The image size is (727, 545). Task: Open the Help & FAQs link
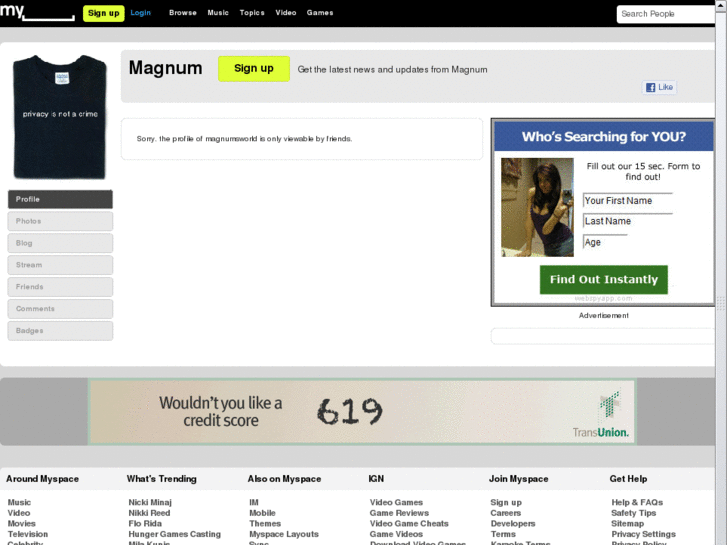637,502
